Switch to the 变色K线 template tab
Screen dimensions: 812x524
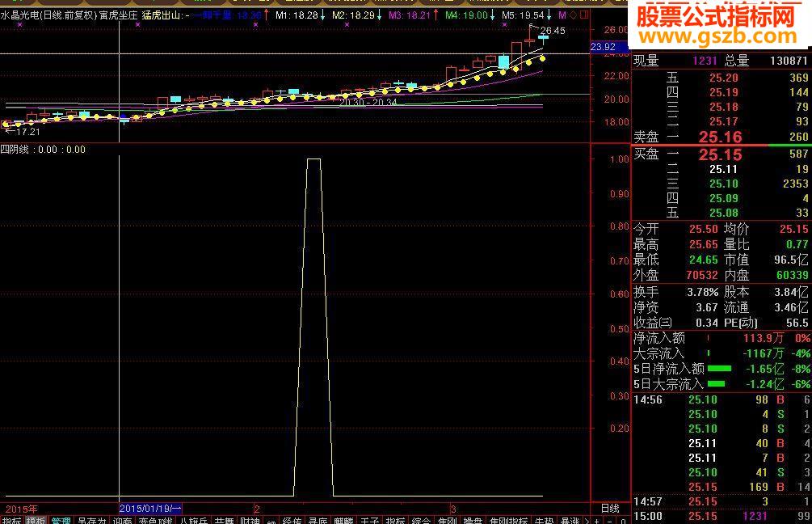[155, 520]
